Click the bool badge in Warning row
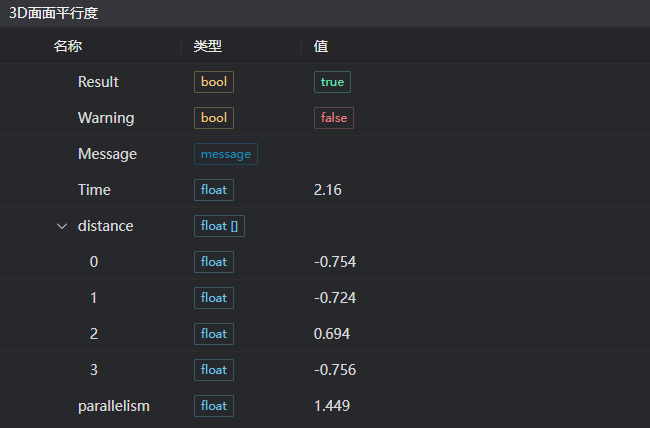 pos(213,118)
